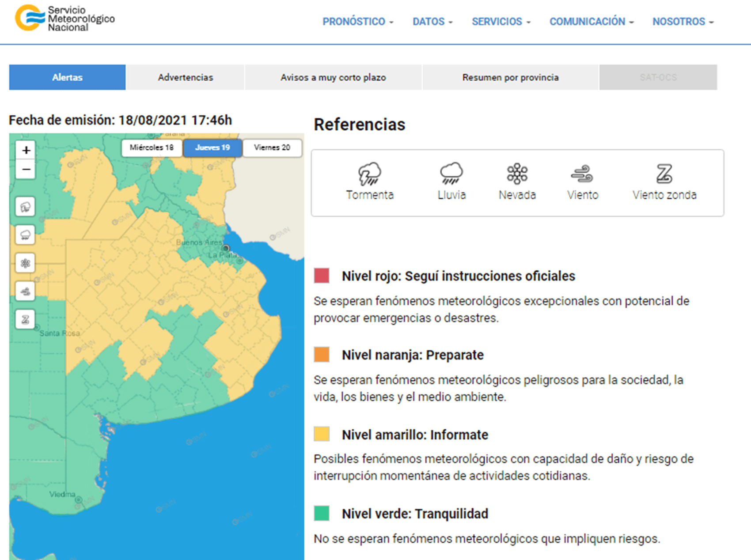The height and width of the screenshot is (560, 751).
Task: Click the zoom in button on the map
Action: click(25, 150)
